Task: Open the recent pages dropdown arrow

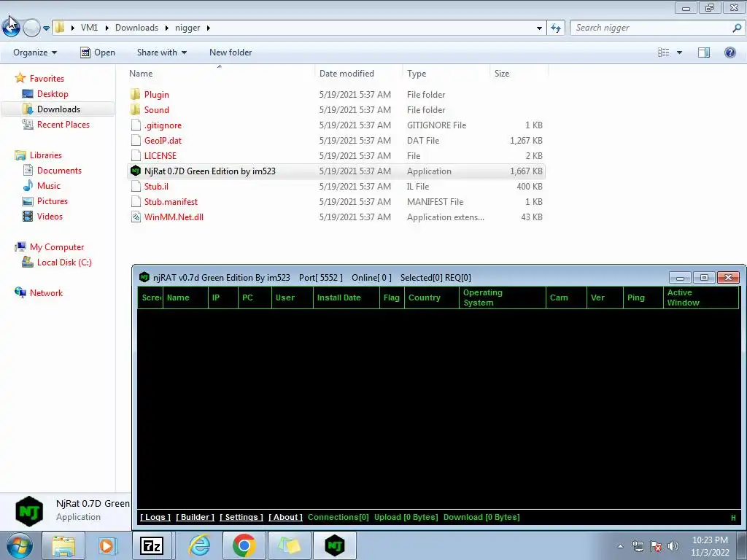Action: [46, 28]
